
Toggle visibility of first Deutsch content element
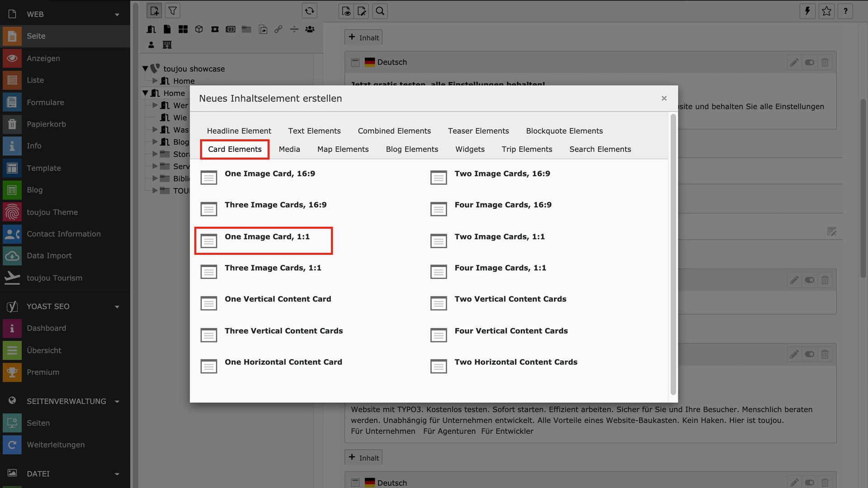810,62
